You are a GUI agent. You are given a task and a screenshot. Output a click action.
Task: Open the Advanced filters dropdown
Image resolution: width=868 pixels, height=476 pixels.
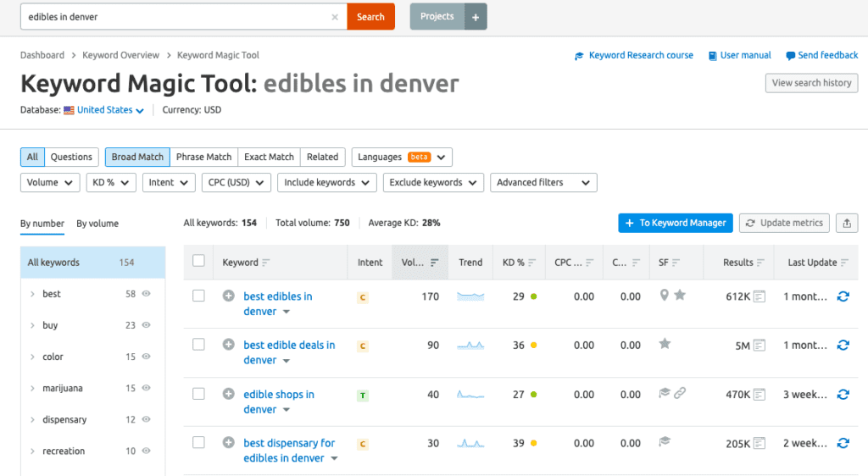tap(542, 182)
